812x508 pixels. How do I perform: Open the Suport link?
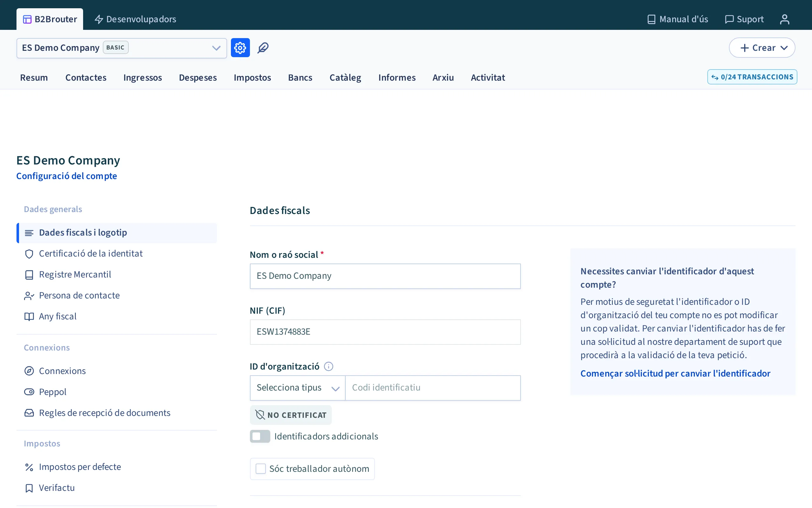744,19
